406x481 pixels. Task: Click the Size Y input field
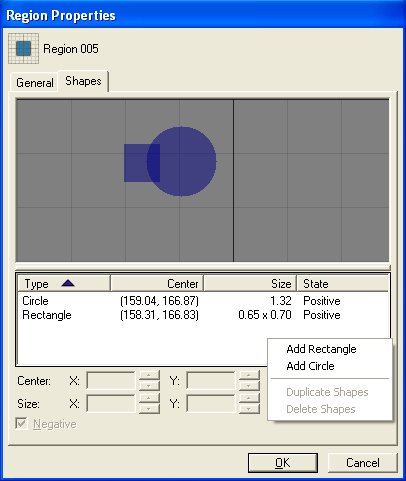[x=211, y=404]
